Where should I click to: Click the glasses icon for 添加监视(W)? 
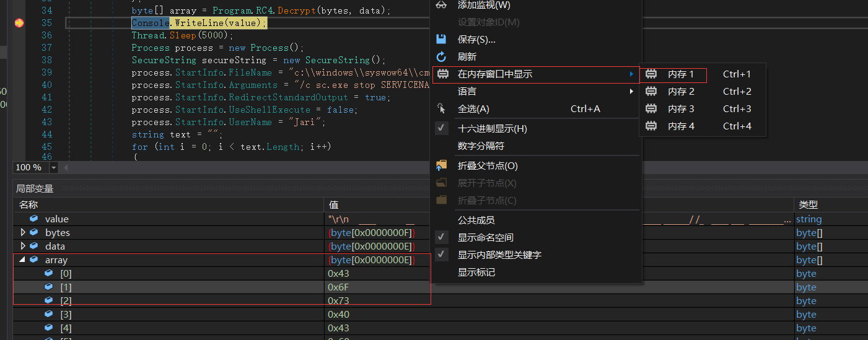click(x=441, y=5)
